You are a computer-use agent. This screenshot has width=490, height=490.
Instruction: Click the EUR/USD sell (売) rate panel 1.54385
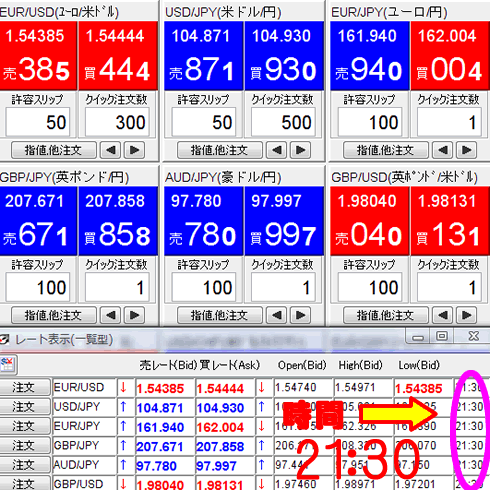(x=38, y=56)
